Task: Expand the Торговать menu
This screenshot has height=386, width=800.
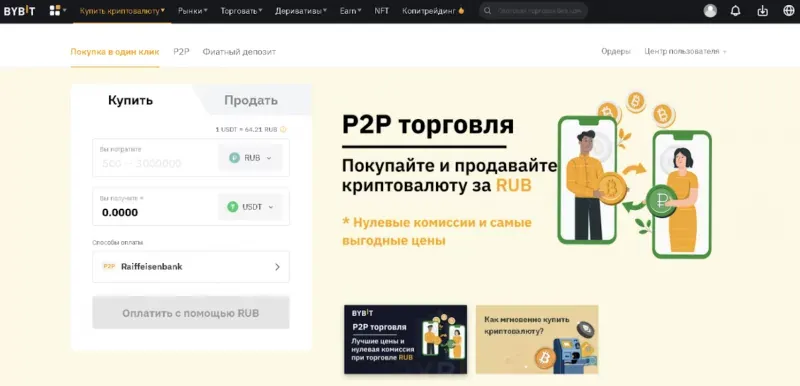Action: click(241, 11)
